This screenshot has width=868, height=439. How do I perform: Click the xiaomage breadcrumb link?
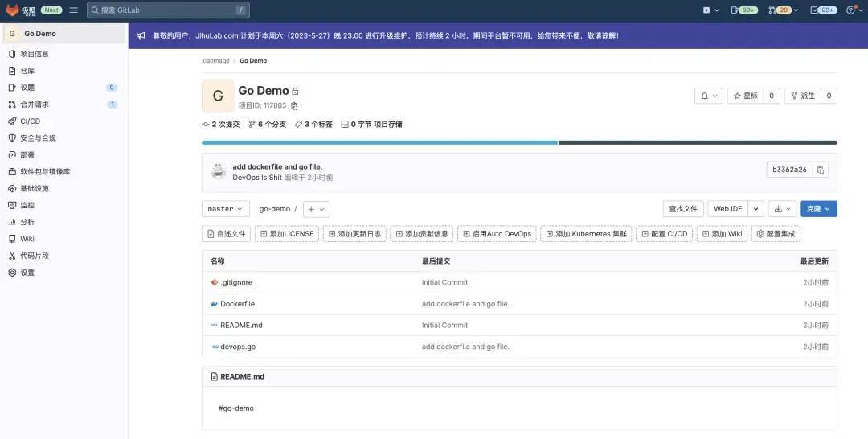tap(215, 61)
